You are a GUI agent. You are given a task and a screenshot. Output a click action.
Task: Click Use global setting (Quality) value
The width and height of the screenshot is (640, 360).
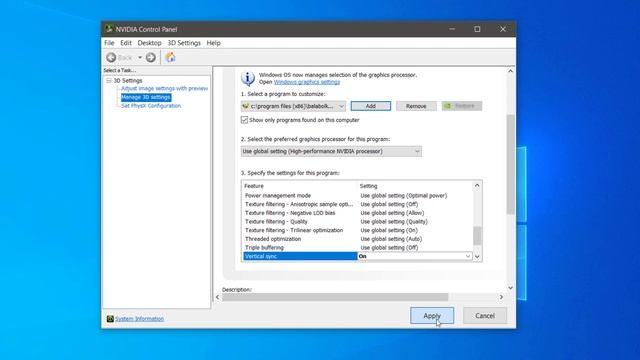[x=394, y=222]
